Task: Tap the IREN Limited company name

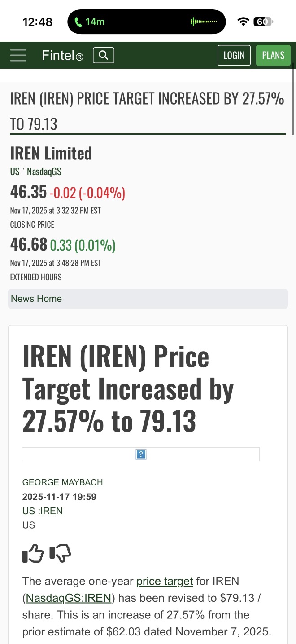Action: coord(51,154)
